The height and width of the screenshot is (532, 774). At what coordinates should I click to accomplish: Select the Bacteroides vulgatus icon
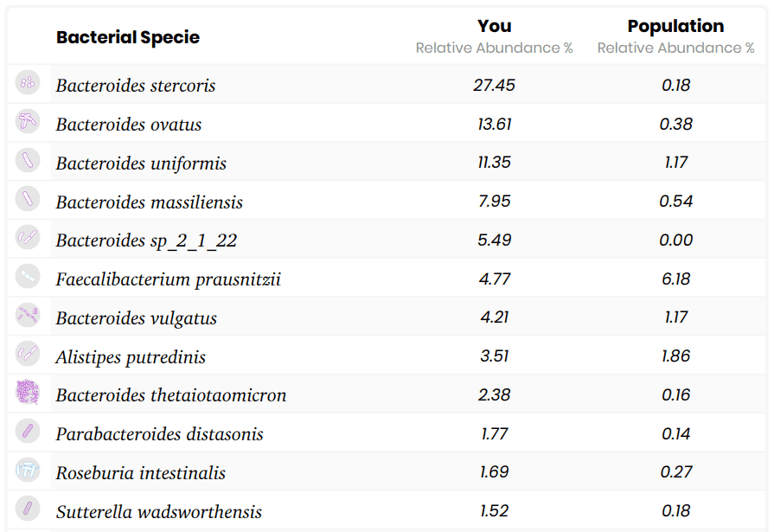(28, 315)
